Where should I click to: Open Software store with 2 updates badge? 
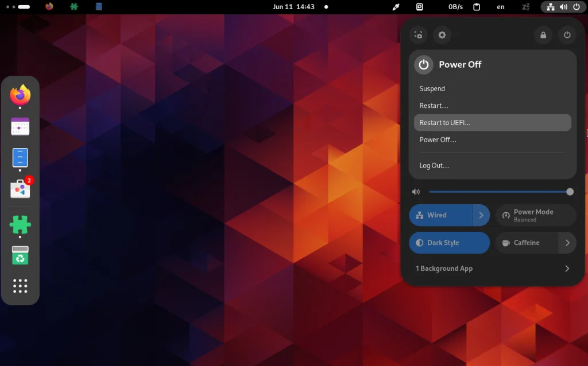coord(20,189)
